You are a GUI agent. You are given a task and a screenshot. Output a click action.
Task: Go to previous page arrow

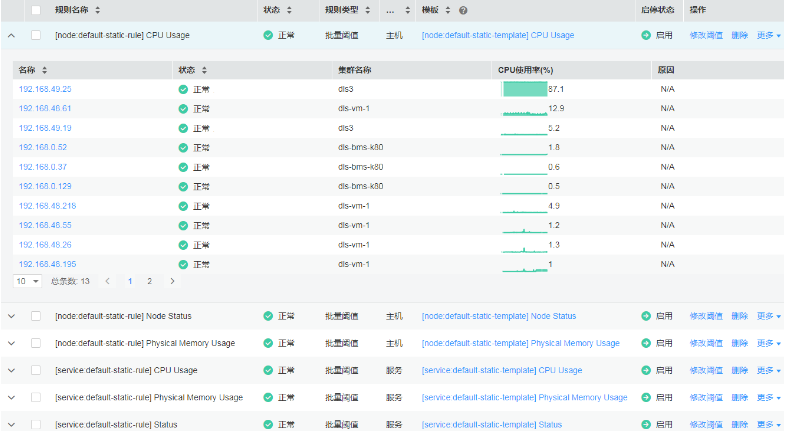click(x=107, y=281)
